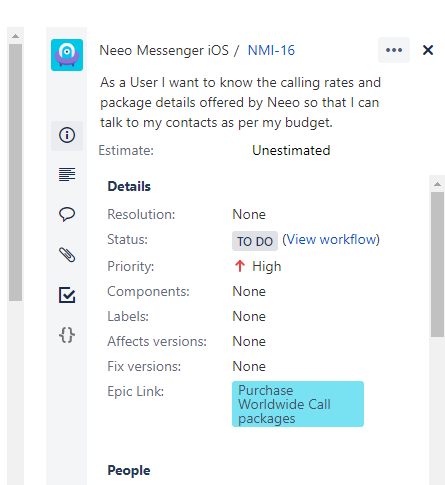
Task: Click the People section heading
Action: pos(129,470)
